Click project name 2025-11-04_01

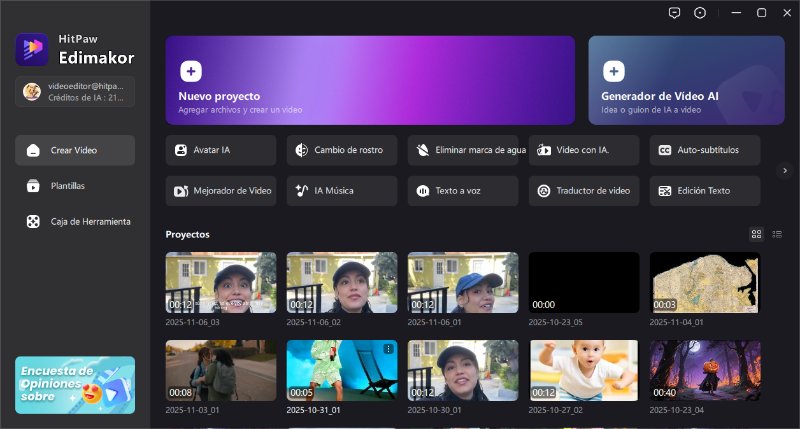click(677, 322)
